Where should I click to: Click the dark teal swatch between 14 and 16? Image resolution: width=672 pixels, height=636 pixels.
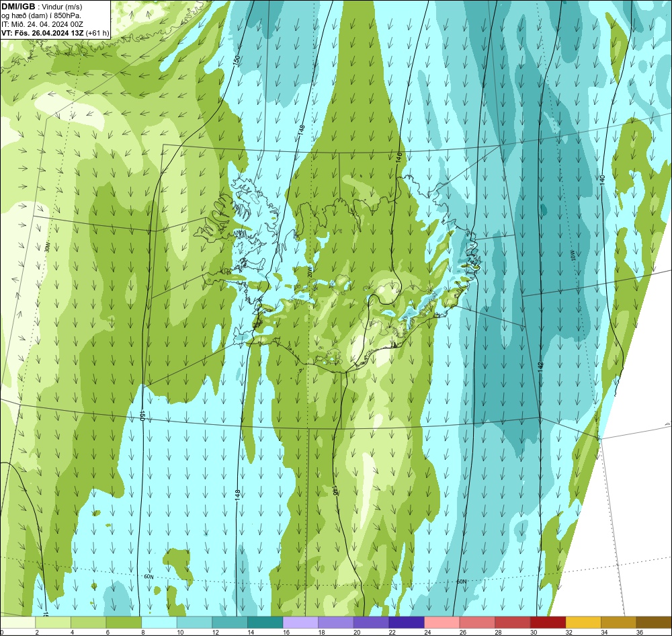265,623
